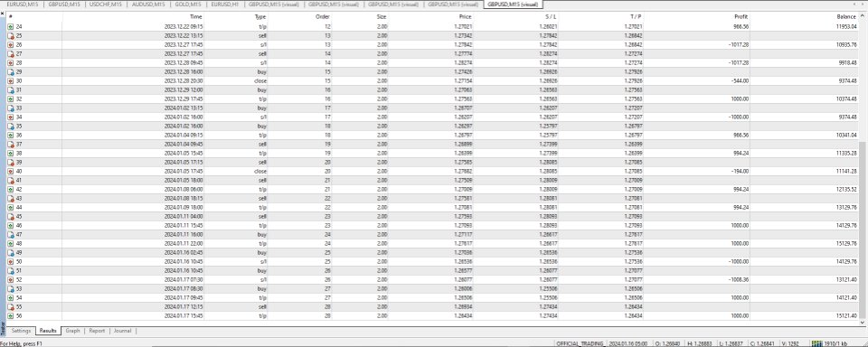
Task: Sort by the Profit column header
Action: pyautogui.click(x=697, y=16)
